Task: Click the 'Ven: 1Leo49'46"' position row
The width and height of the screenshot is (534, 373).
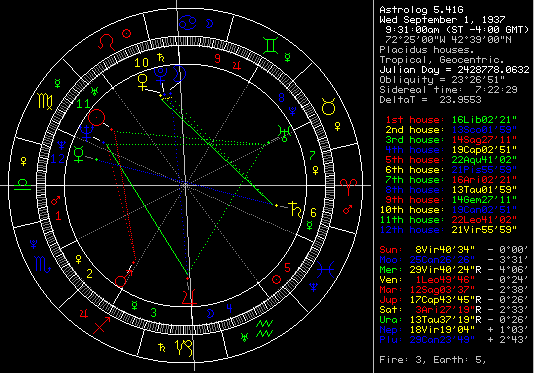Action: pos(454,280)
